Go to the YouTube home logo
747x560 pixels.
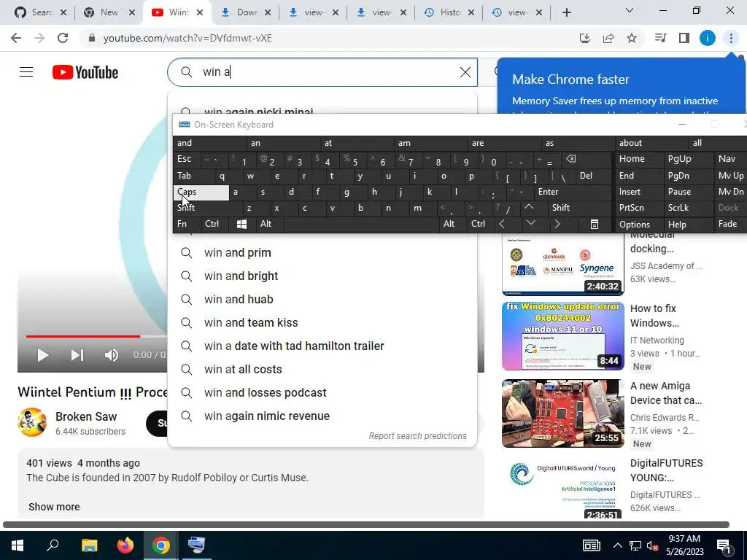click(85, 72)
